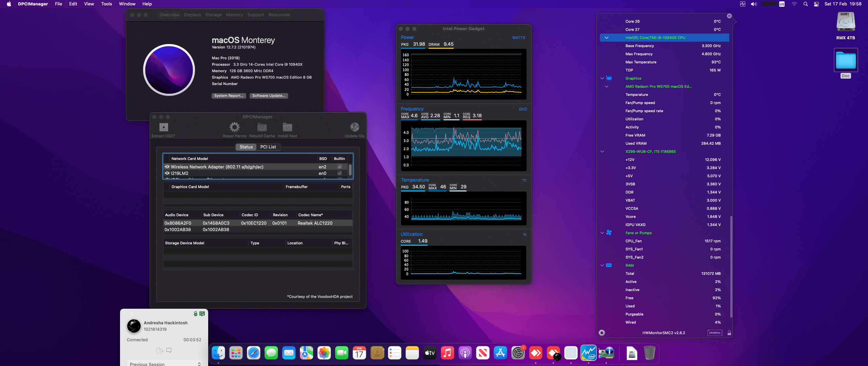868x366 pixels.
Task: Click HWMonitorSMC2 sensor list scrollbar
Action: [x=731, y=266]
